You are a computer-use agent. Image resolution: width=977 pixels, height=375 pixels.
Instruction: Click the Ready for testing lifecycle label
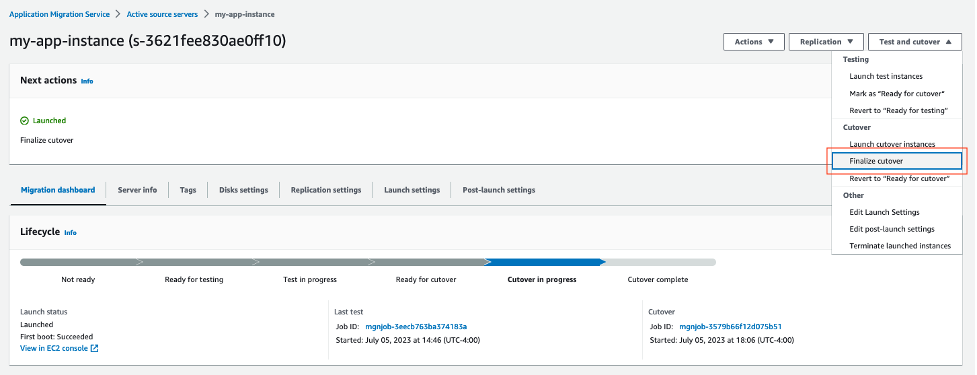[x=194, y=280]
